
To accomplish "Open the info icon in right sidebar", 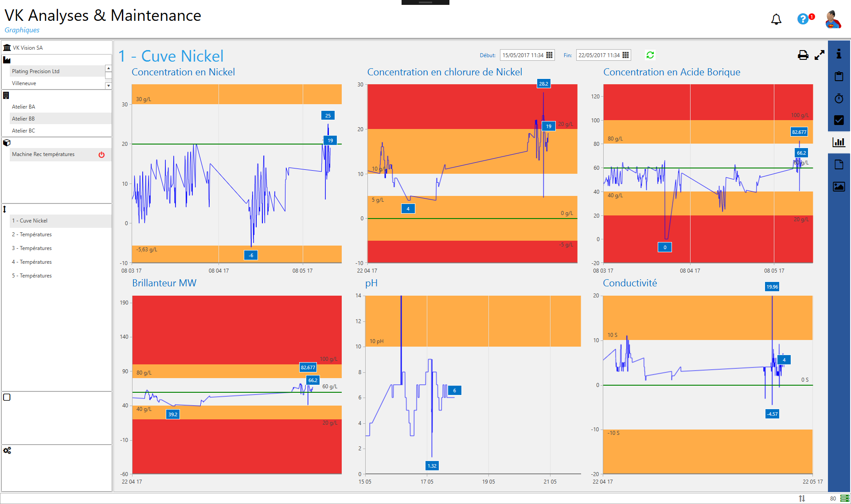I will click(x=839, y=54).
